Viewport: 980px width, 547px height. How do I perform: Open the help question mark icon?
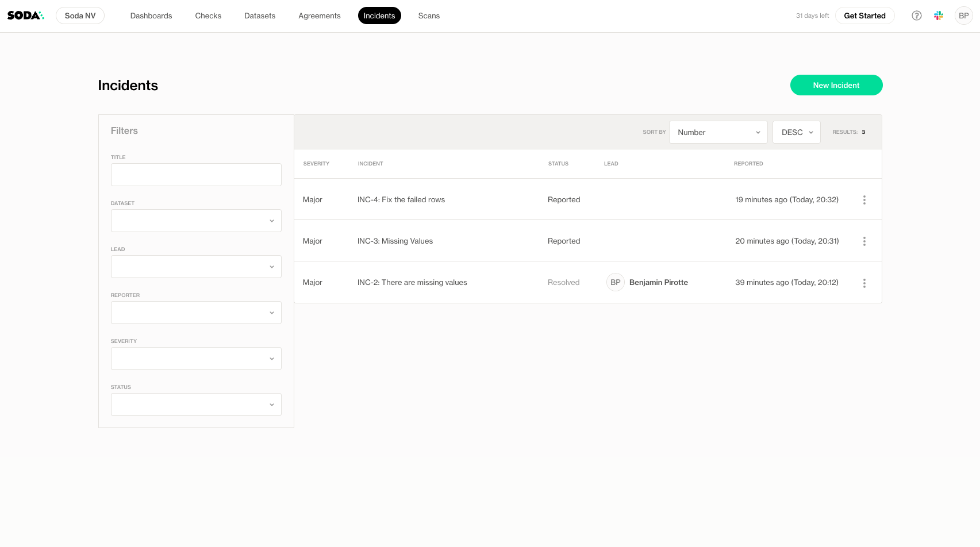(917, 16)
